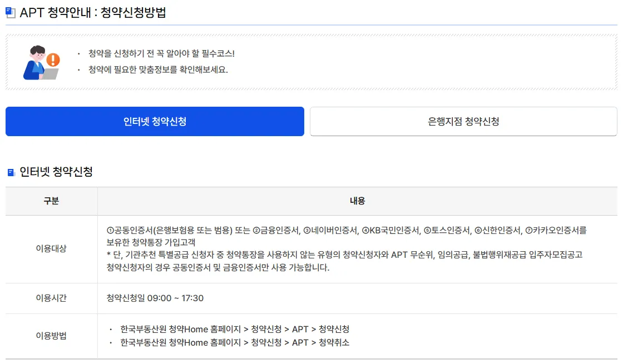Viewport: 623px width, 364px height.
Task: Click the 이용시간 row label
Action: click(x=51, y=298)
